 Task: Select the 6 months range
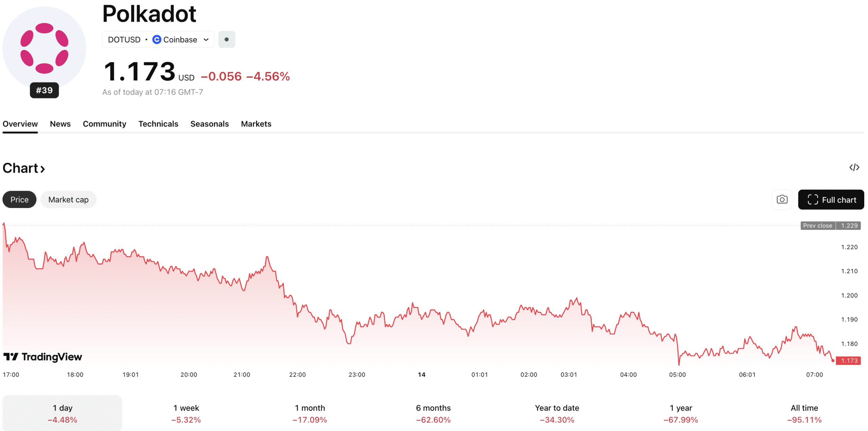433,414
